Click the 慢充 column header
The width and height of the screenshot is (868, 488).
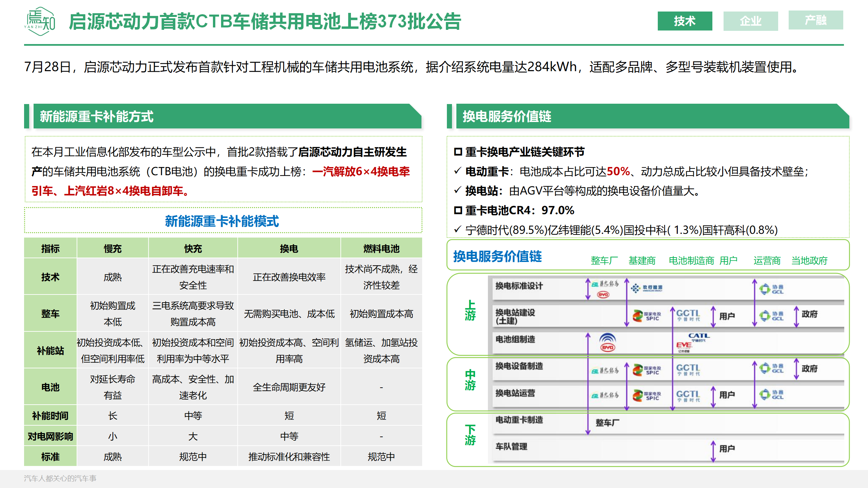pyautogui.click(x=113, y=248)
